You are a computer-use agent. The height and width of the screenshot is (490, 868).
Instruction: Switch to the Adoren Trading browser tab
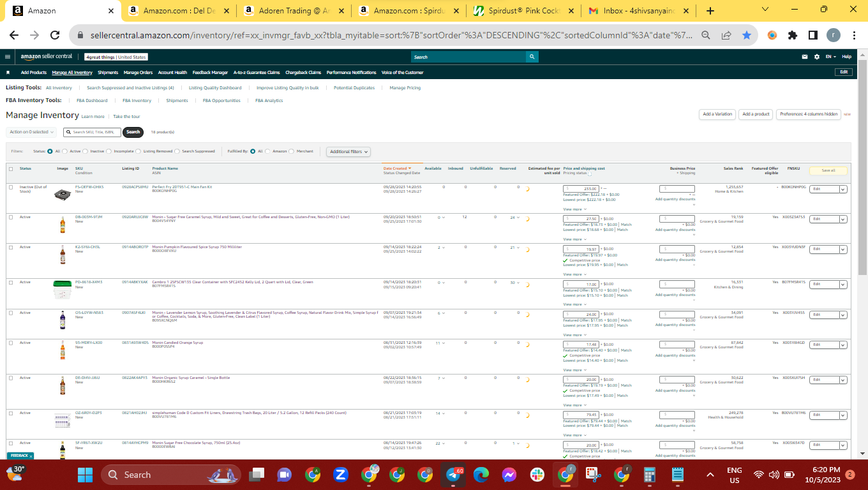pyautogui.click(x=295, y=11)
